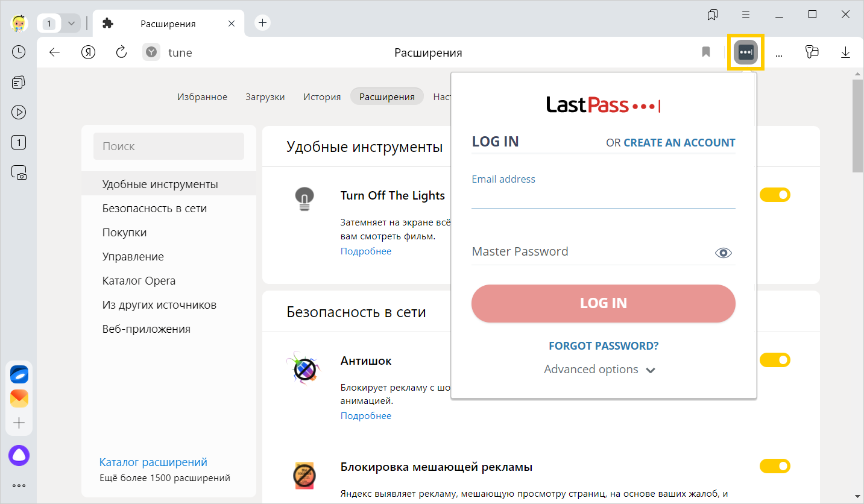Expand LastPass Advanced options
This screenshot has width=864, height=504.
coord(599,370)
